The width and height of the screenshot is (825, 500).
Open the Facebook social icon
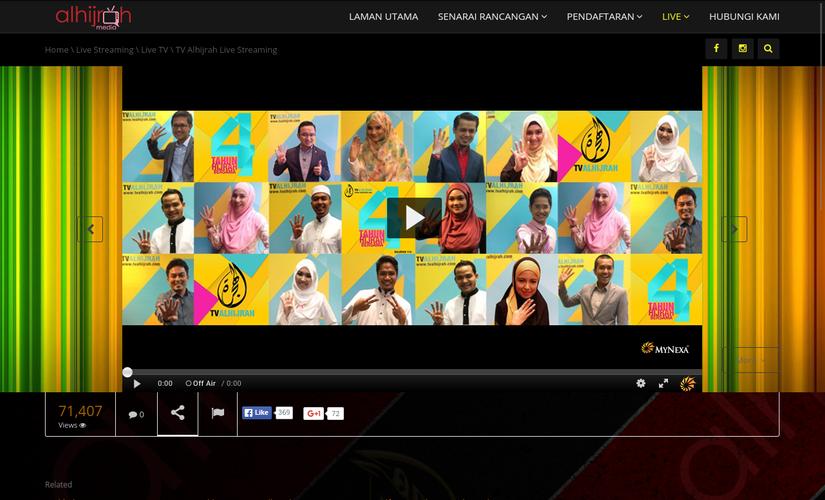pyautogui.click(x=716, y=48)
